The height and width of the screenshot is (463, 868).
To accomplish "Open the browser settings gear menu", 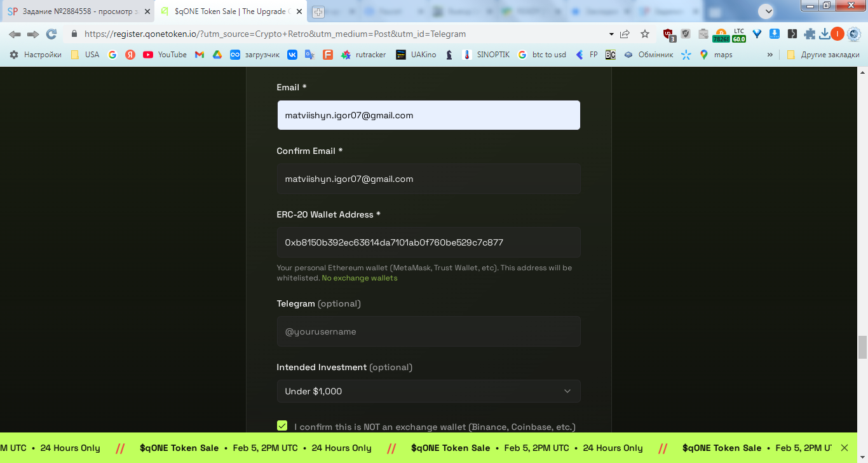I will tap(854, 34).
